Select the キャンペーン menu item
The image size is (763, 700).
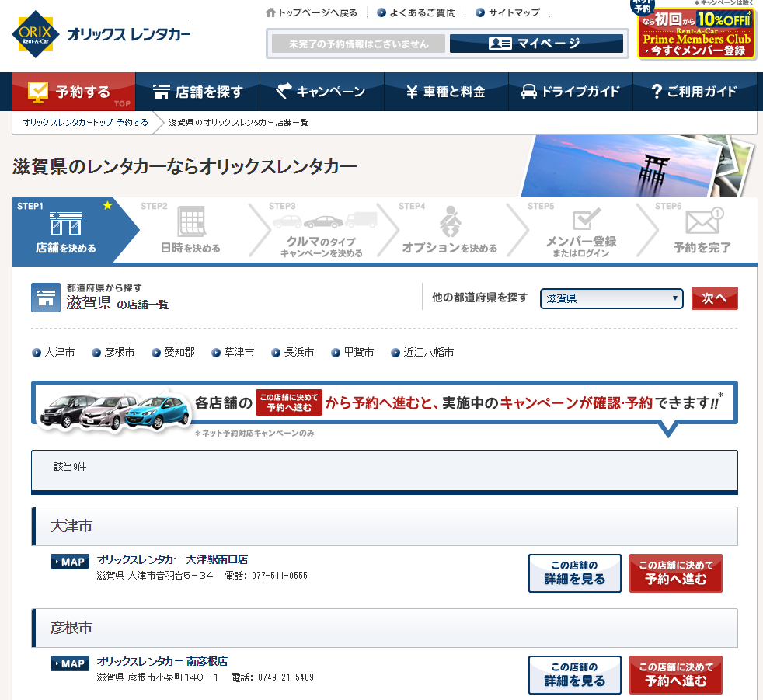tap(322, 92)
